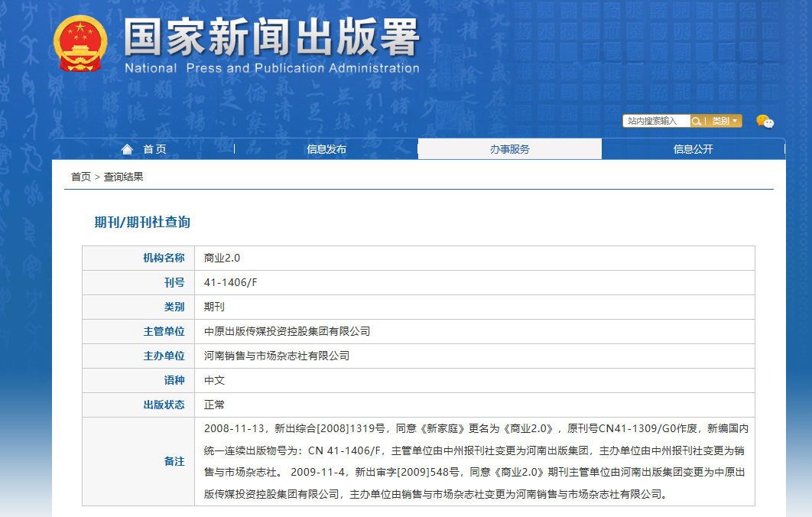Click the national emblem logo
The width and height of the screenshot is (812, 517).
pos(80,44)
